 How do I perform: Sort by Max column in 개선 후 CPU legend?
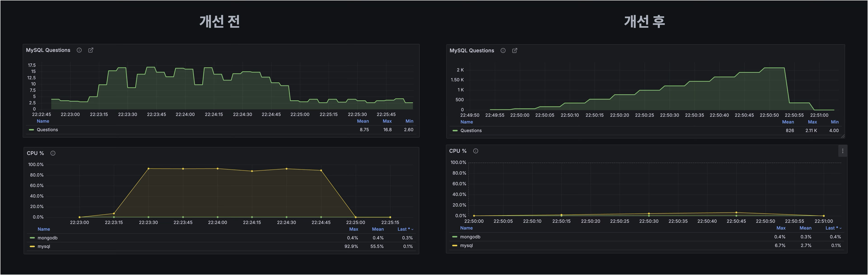click(781, 228)
